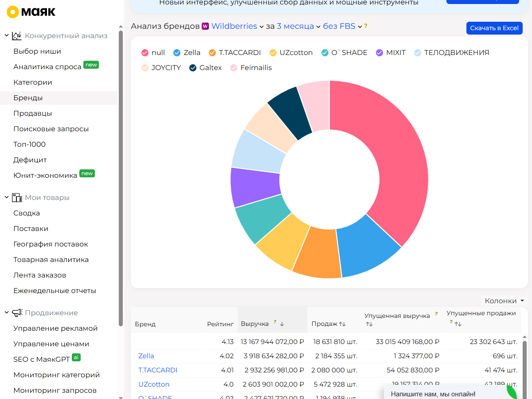Click the Маяк logo icon

click(x=13, y=12)
